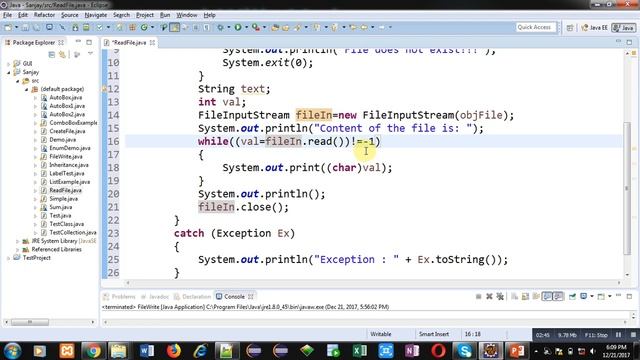Toggle Show Console When Standard Error Changes
The width and height of the screenshot is (640, 360).
pos(558,296)
